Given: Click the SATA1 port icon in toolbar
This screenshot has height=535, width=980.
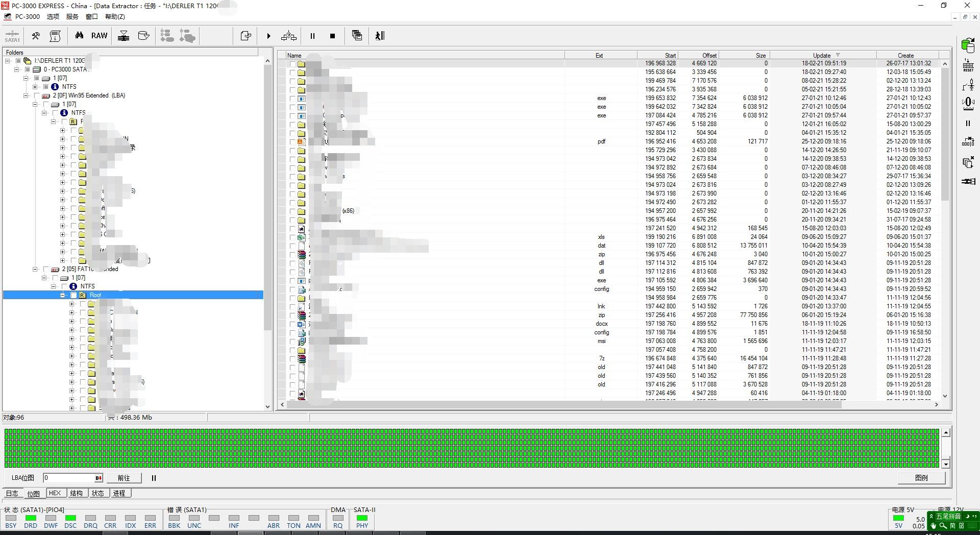Looking at the screenshot, I should (x=12, y=36).
